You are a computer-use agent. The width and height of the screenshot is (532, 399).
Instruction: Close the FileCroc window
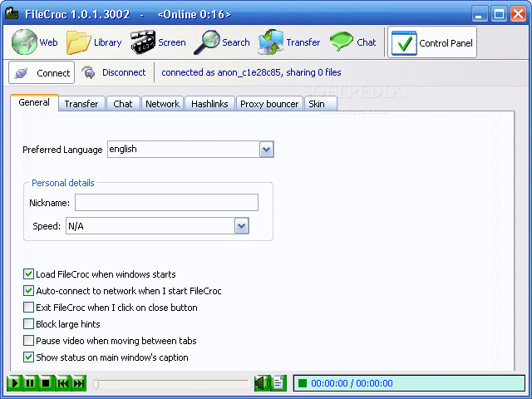[518, 14]
